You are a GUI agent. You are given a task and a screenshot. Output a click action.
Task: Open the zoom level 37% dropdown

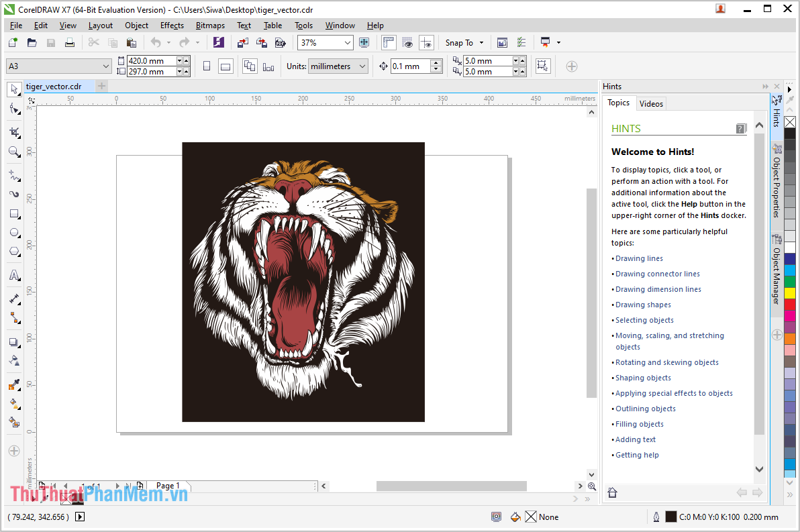pyautogui.click(x=347, y=43)
